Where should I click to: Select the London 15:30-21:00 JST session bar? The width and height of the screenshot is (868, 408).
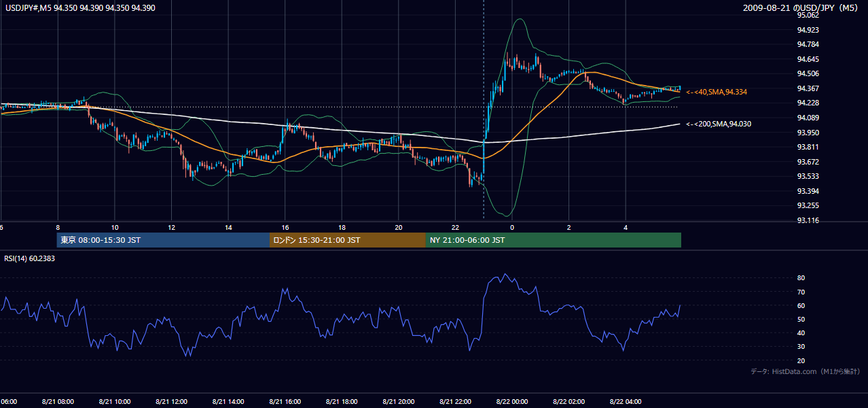[348, 240]
